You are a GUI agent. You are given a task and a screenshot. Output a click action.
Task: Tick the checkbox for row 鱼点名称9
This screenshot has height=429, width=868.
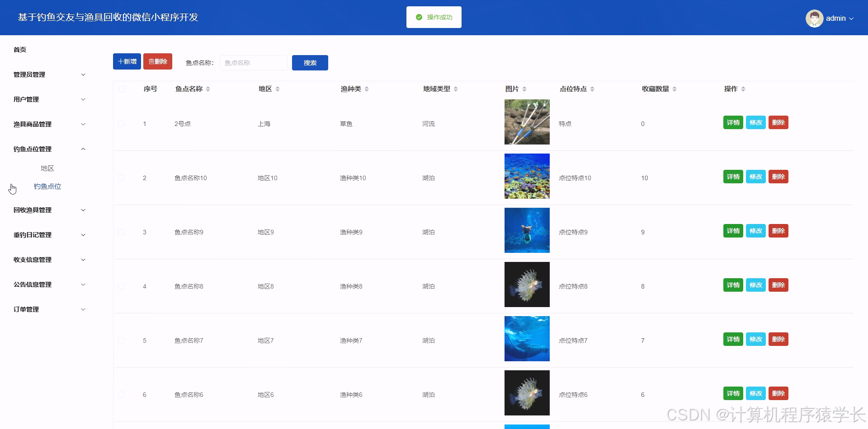click(121, 232)
